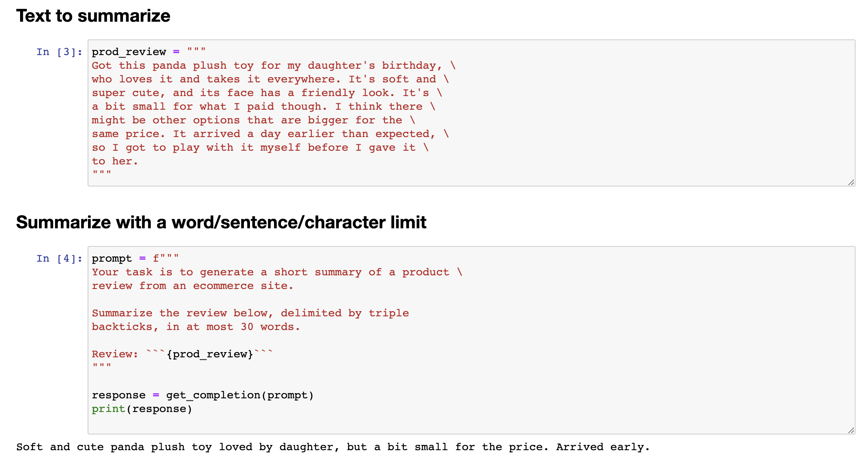
Task: Click the 'in at most 30 words' line
Action: tap(196, 327)
